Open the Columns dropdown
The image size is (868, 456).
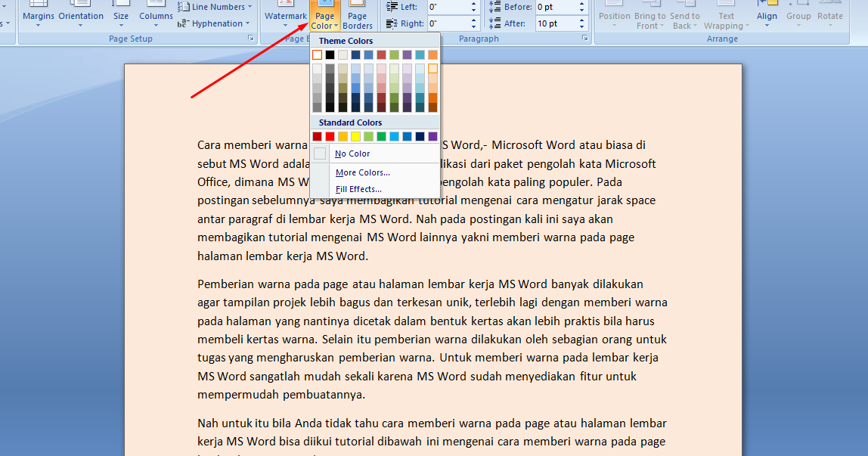pos(156,16)
